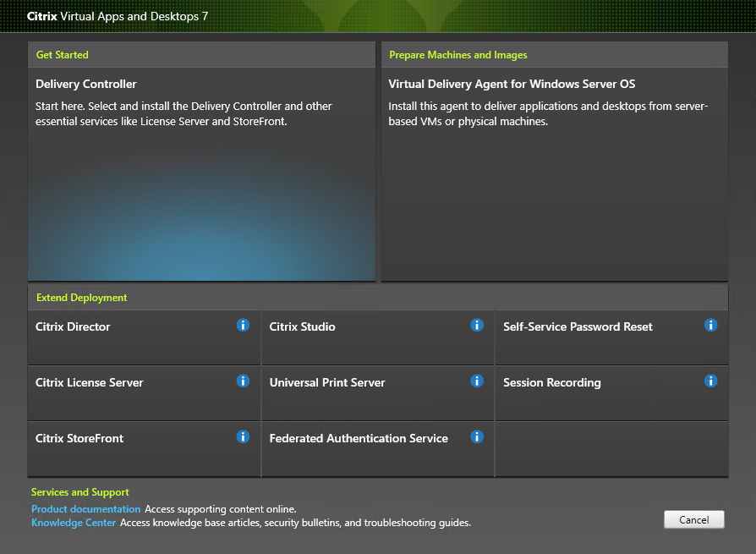This screenshot has width=756, height=554.
Task: Select the Universal Print Server component
Action: (x=355, y=393)
